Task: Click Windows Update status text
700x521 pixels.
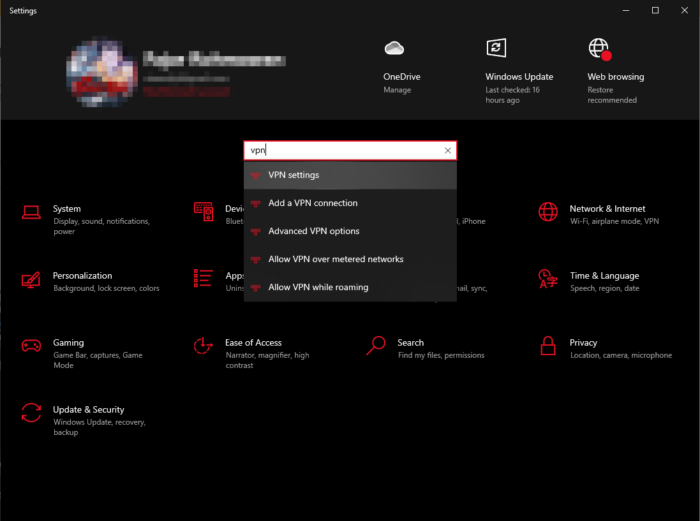Action: click(x=512, y=95)
